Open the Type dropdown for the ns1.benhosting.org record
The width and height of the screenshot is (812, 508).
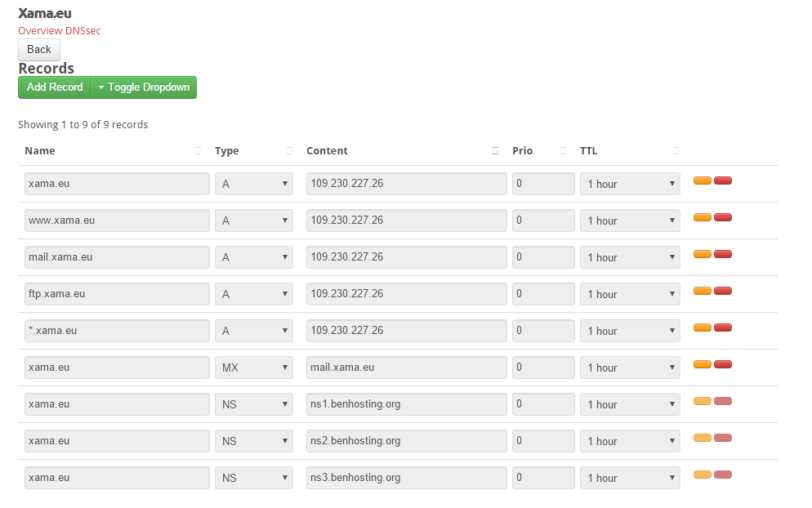click(x=253, y=404)
